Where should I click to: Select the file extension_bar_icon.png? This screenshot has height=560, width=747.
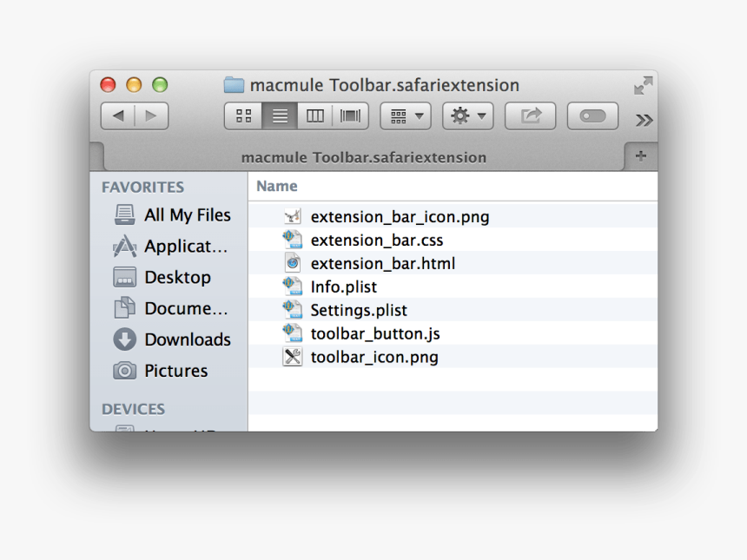453,216
